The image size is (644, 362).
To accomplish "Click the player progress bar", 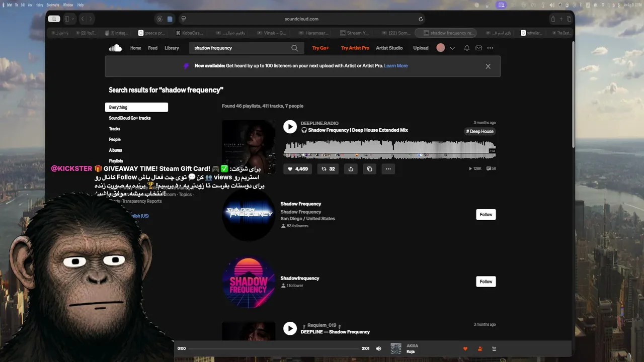I will (x=273, y=348).
